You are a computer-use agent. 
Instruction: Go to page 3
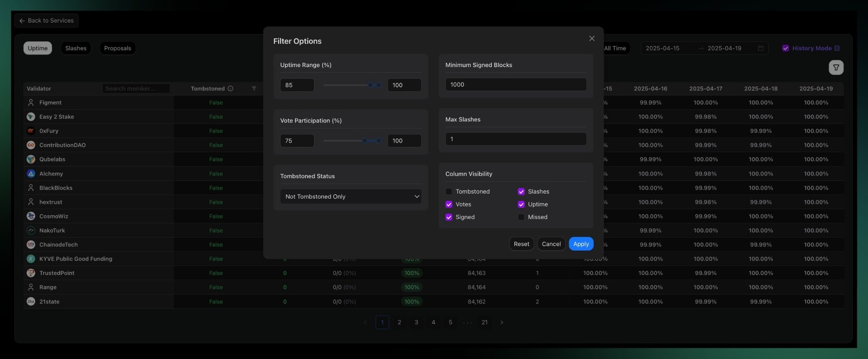click(416, 322)
